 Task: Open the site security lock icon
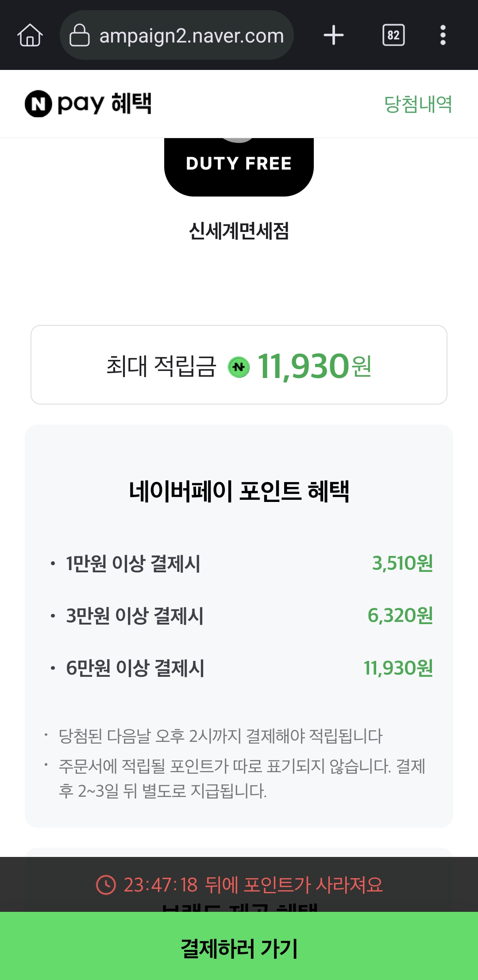(x=80, y=35)
